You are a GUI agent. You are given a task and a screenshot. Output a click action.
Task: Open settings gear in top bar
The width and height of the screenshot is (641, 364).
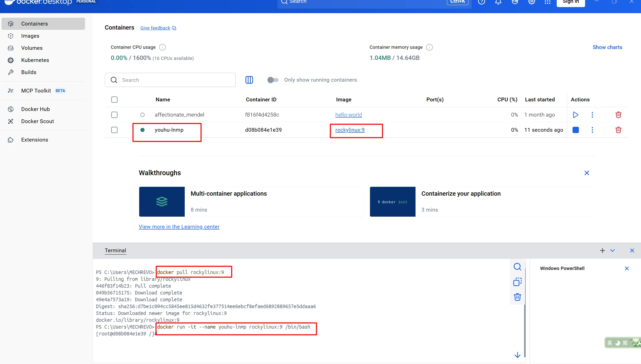531,2
